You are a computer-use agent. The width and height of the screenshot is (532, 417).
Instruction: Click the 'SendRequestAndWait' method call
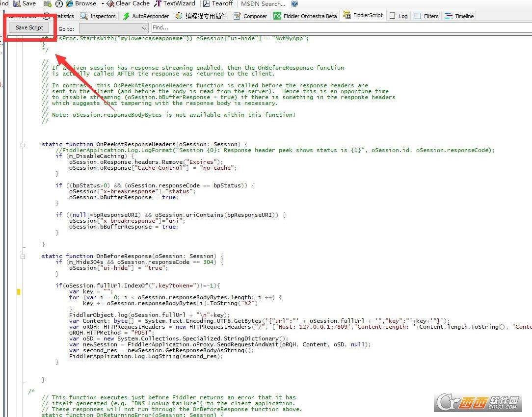248,344
